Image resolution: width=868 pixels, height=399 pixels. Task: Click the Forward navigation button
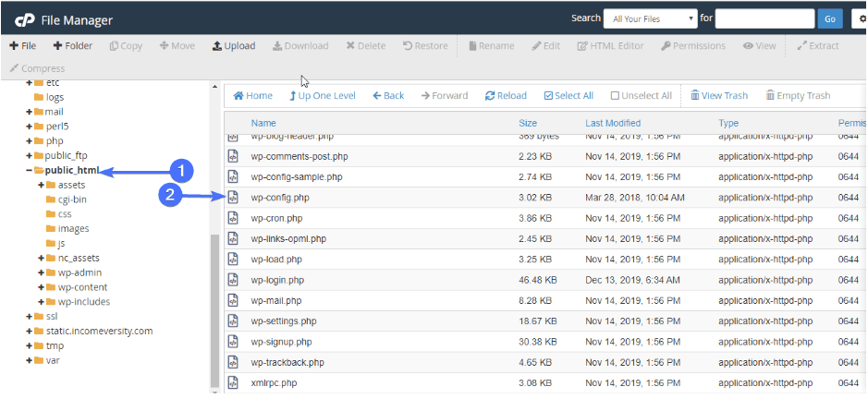(x=445, y=96)
